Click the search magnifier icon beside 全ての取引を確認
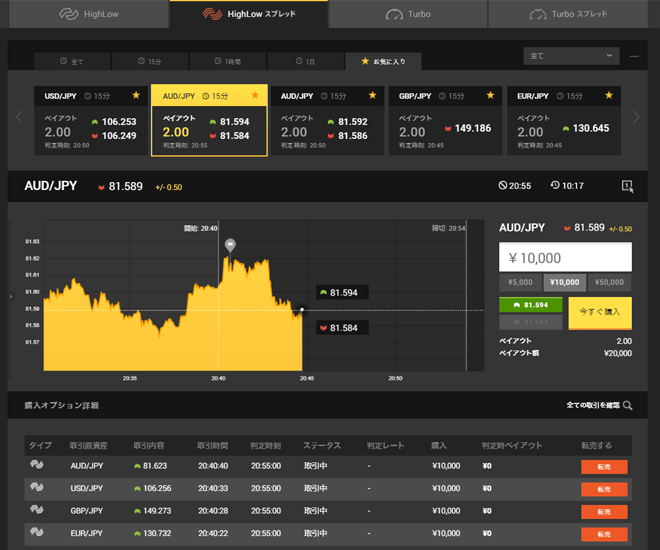 point(628,405)
